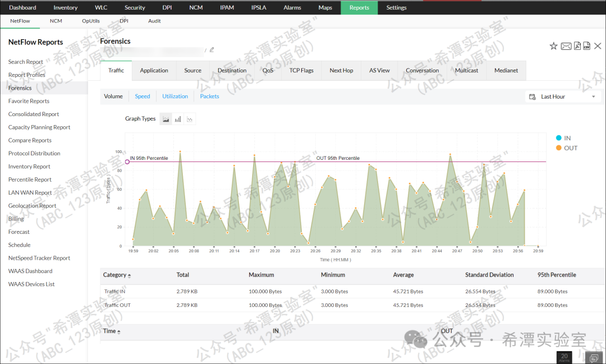This screenshot has height=364, width=606.
Task: Open the Maps menu
Action: (325, 7)
